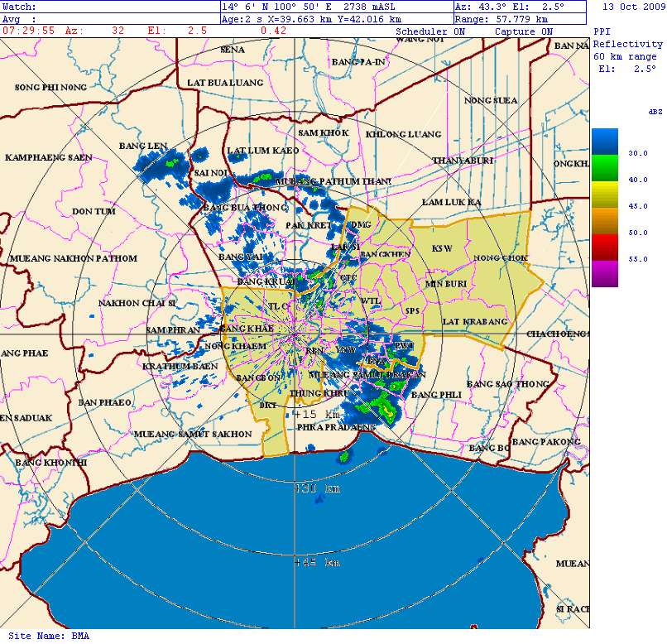This screenshot has width=667, height=644.
Task: Select the LAT KRABANG district label
Action: (x=474, y=321)
